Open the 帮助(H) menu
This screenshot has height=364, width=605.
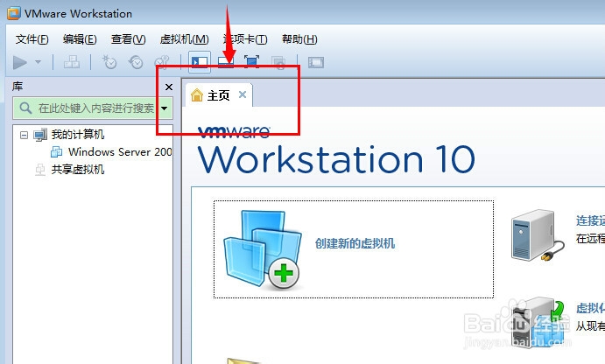299,39
